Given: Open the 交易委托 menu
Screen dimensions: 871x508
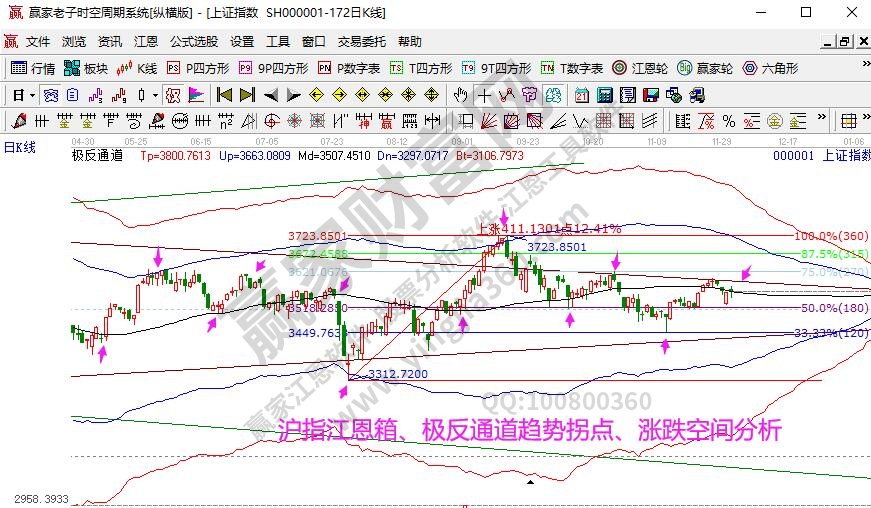Looking at the screenshot, I should pos(361,42).
